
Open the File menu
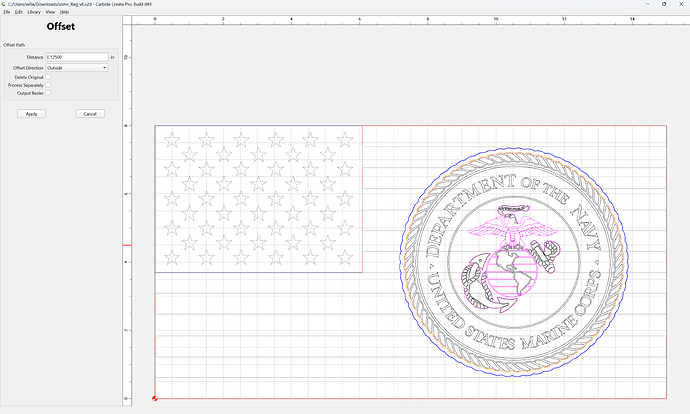click(x=7, y=12)
